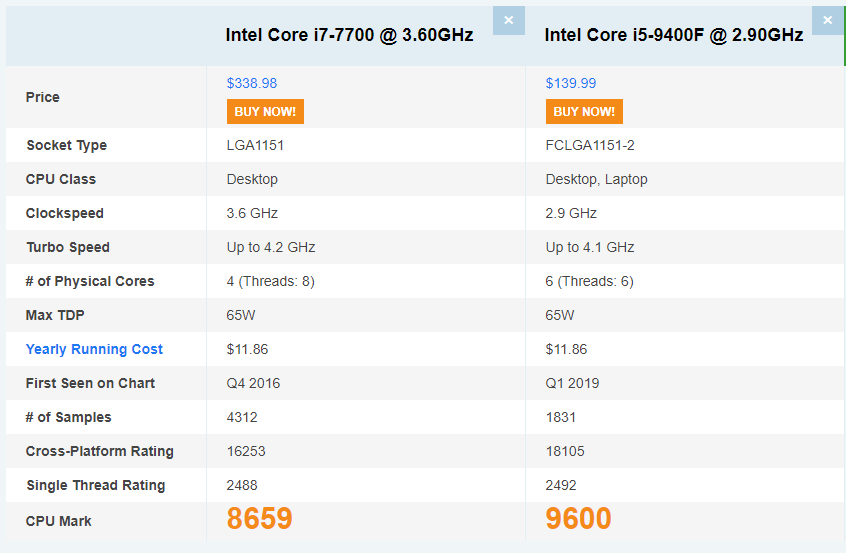Viewport: 846px width, 553px height.
Task: Select the # of Physical Cores label
Action: click(90, 282)
